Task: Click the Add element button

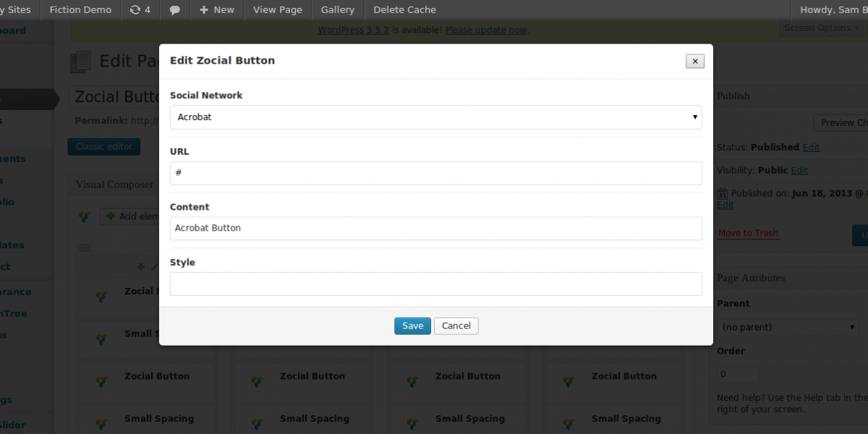Action: [x=130, y=216]
